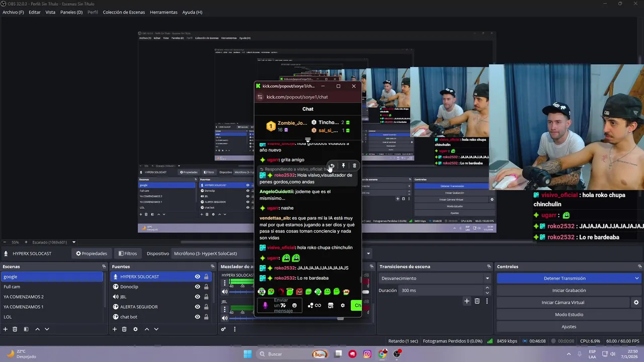Move scene down with arrow icon

pos(47,329)
